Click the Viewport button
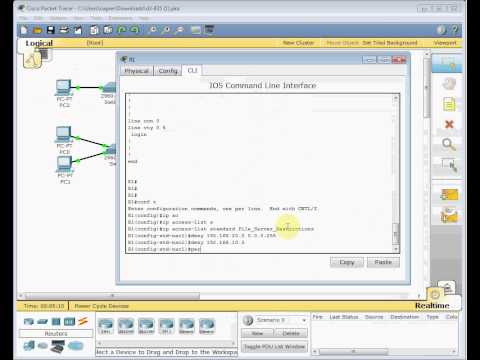This screenshot has height=360, width=480. click(x=445, y=43)
